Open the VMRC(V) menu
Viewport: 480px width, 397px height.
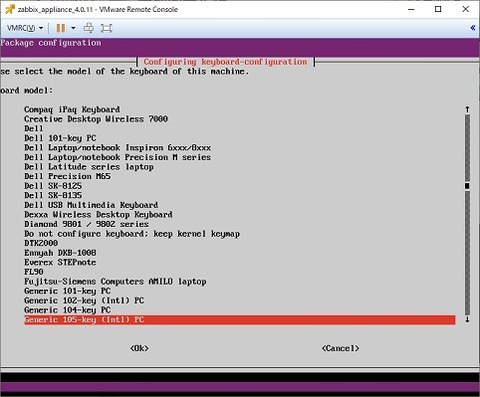tap(25, 28)
